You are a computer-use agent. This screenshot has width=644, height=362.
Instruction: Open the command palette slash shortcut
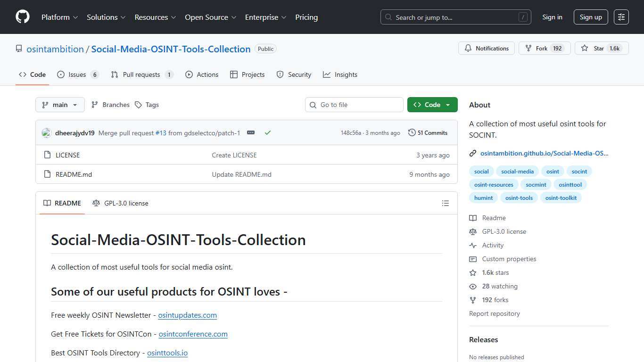pos(522,17)
